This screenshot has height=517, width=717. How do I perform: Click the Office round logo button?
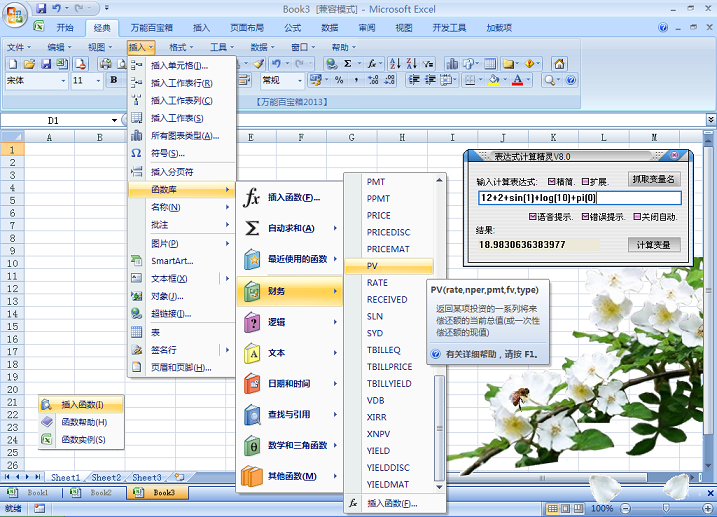tap(15, 16)
